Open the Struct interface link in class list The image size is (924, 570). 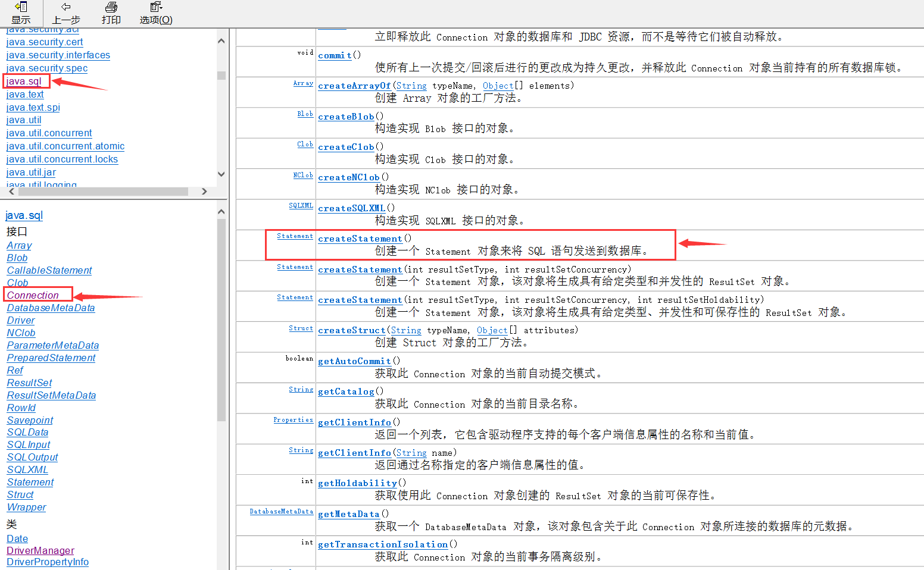tap(20, 495)
